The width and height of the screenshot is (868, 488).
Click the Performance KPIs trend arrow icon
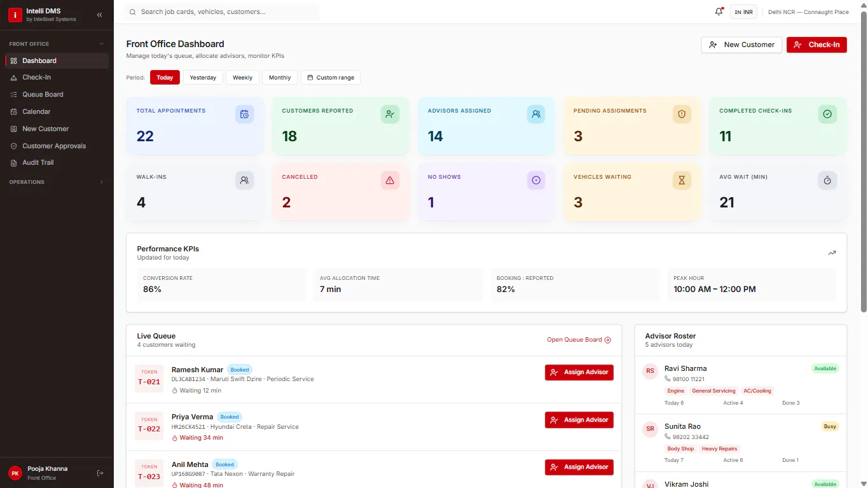click(x=832, y=253)
